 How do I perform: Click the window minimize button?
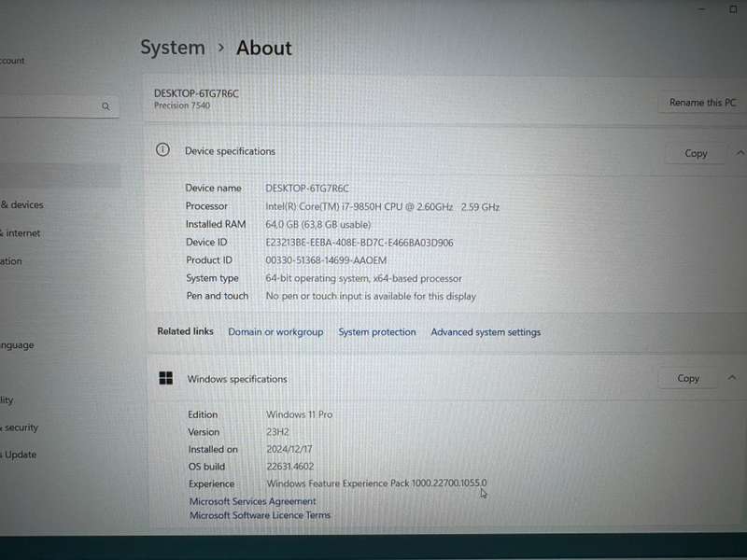pos(701,9)
